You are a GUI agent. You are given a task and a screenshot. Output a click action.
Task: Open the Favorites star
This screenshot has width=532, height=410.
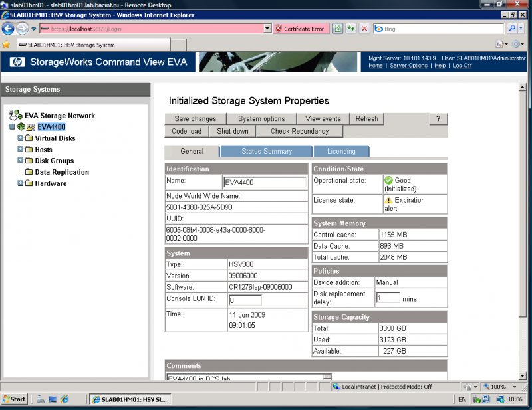[6, 45]
